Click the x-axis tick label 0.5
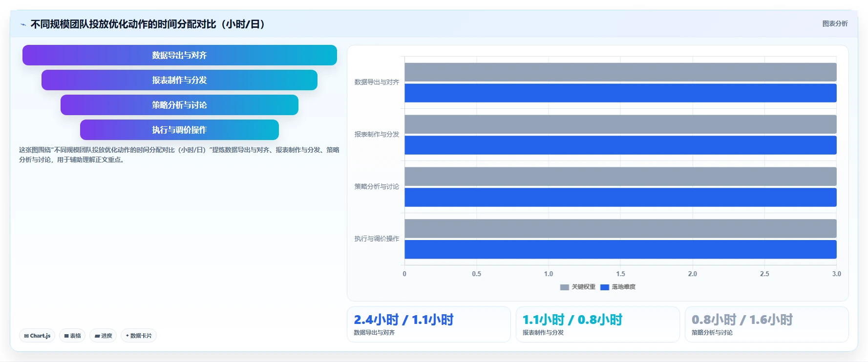The width and height of the screenshot is (868, 362). click(477, 274)
